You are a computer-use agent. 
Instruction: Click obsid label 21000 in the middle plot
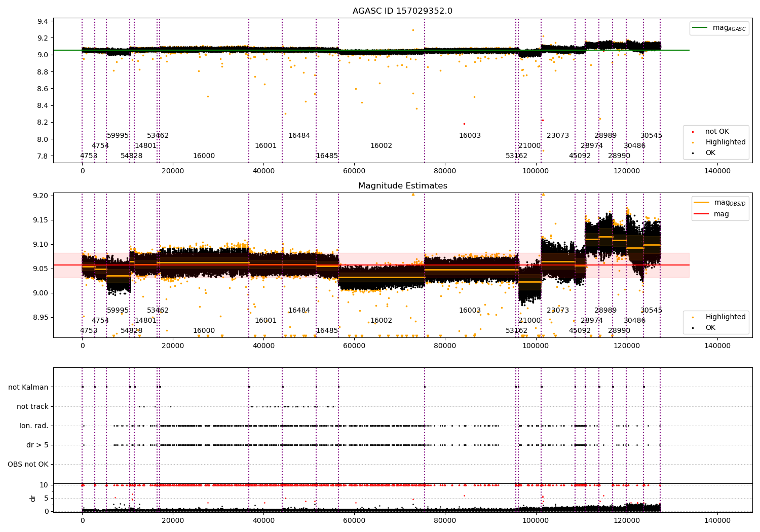(529, 321)
